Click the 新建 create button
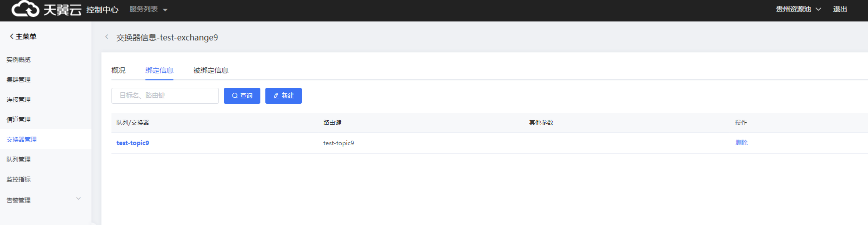The height and width of the screenshot is (225, 868). (x=283, y=96)
